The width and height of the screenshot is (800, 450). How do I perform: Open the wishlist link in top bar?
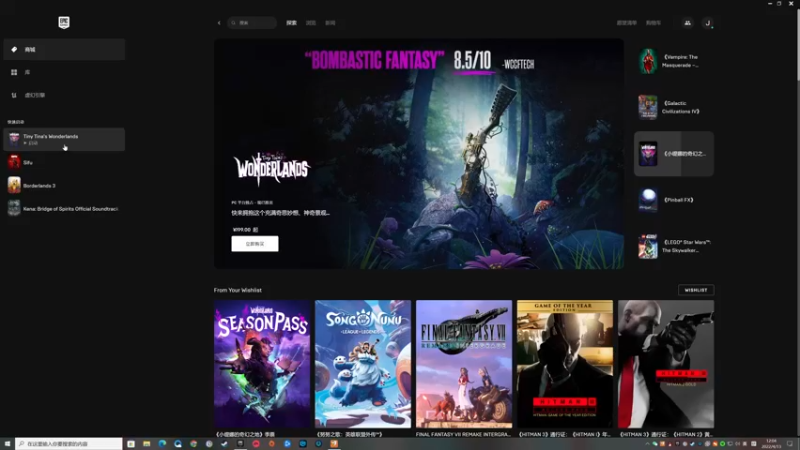(x=627, y=23)
